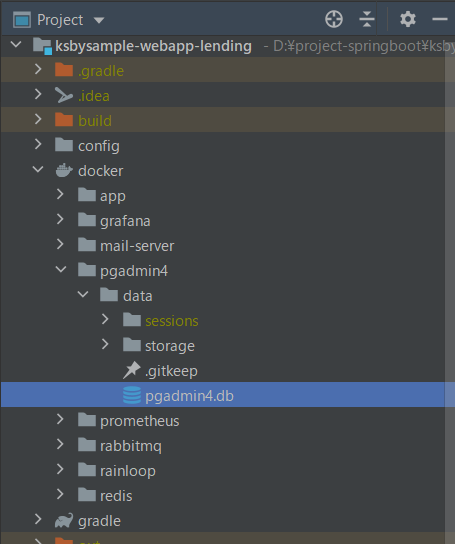Click the prometheus folder icon
Viewport: 455px width, 544px height.
(x=87, y=420)
